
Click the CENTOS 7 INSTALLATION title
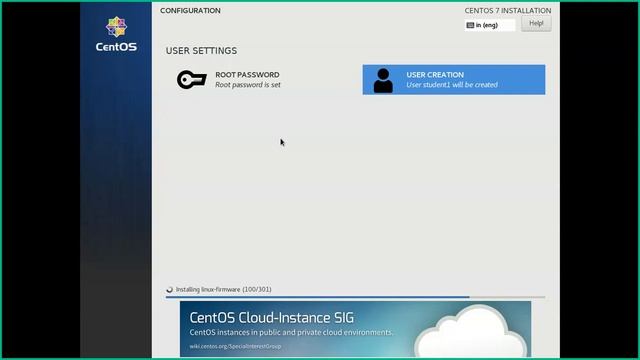coord(508,11)
